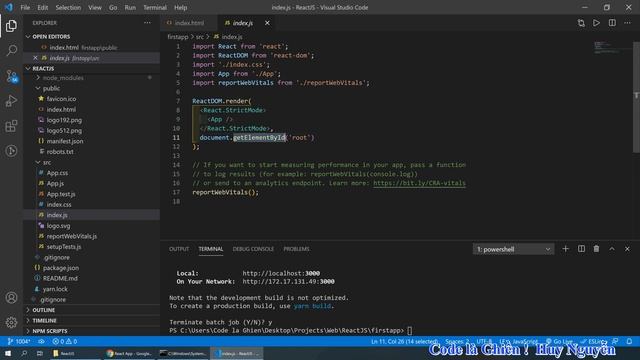
Task: Change encoding via UTF-8 status
Action: point(484,341)
